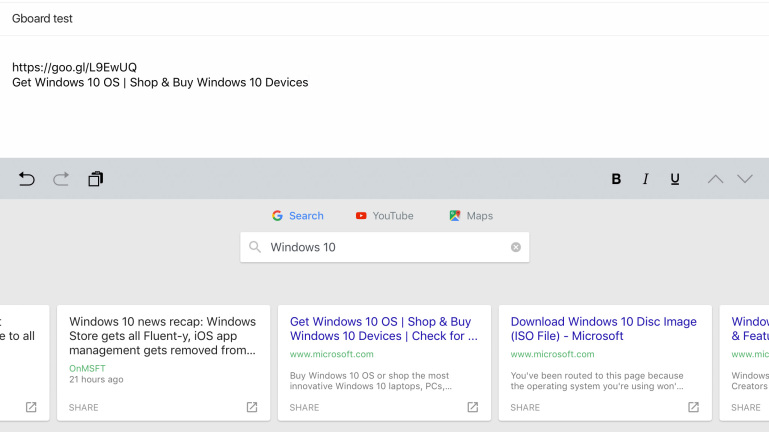
Task: Toggle underline formatting
Action: tap(675, 179)
